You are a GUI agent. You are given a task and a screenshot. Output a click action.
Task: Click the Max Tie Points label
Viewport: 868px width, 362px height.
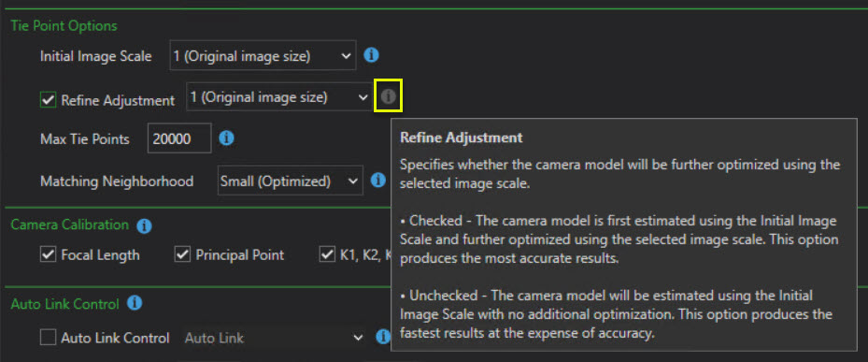pyautogui.click(x=85, y=139)
